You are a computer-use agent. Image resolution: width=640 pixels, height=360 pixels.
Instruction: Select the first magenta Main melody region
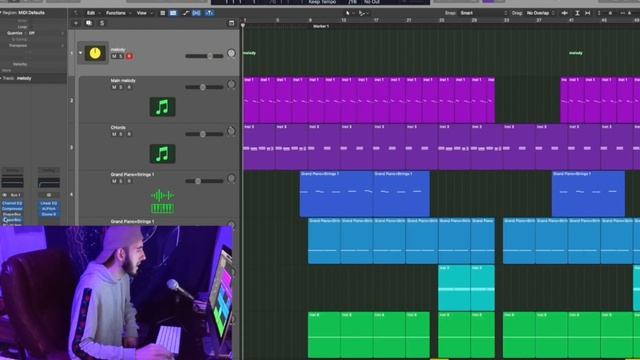point(251,100)
